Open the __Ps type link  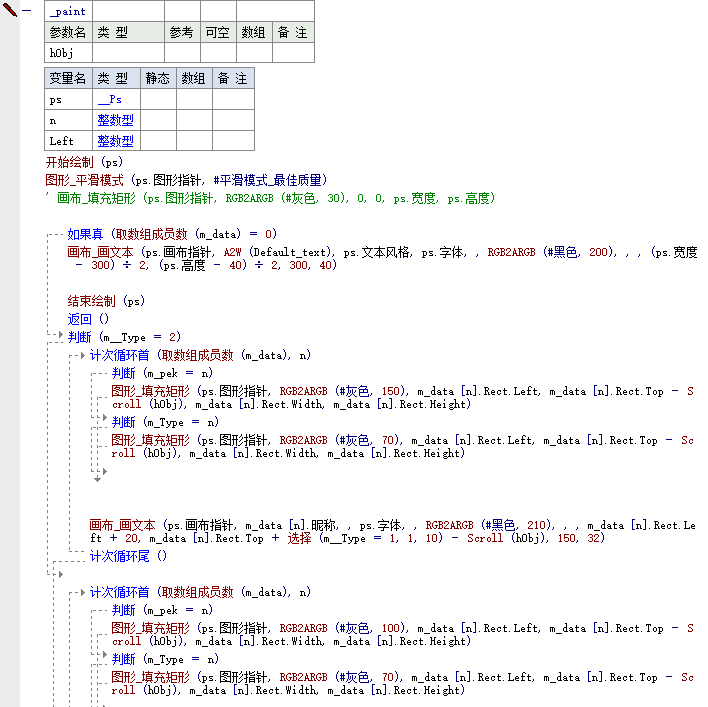point(110,100)
